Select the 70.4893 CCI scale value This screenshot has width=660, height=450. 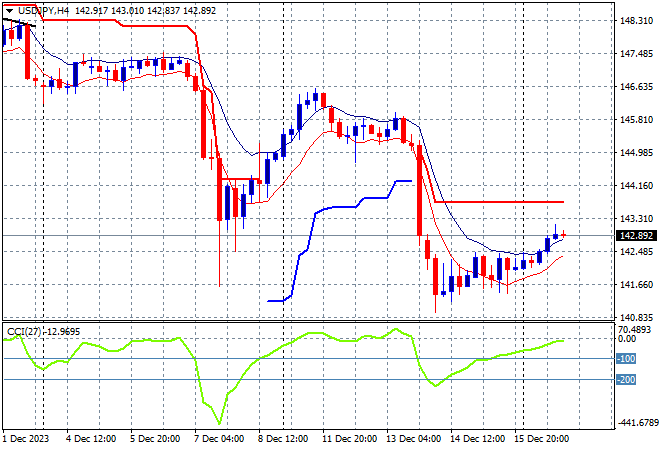point(636,328)
